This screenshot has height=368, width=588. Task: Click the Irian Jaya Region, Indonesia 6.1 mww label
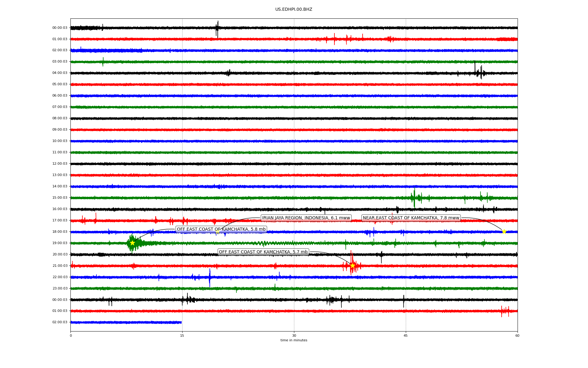pos(306,218)
